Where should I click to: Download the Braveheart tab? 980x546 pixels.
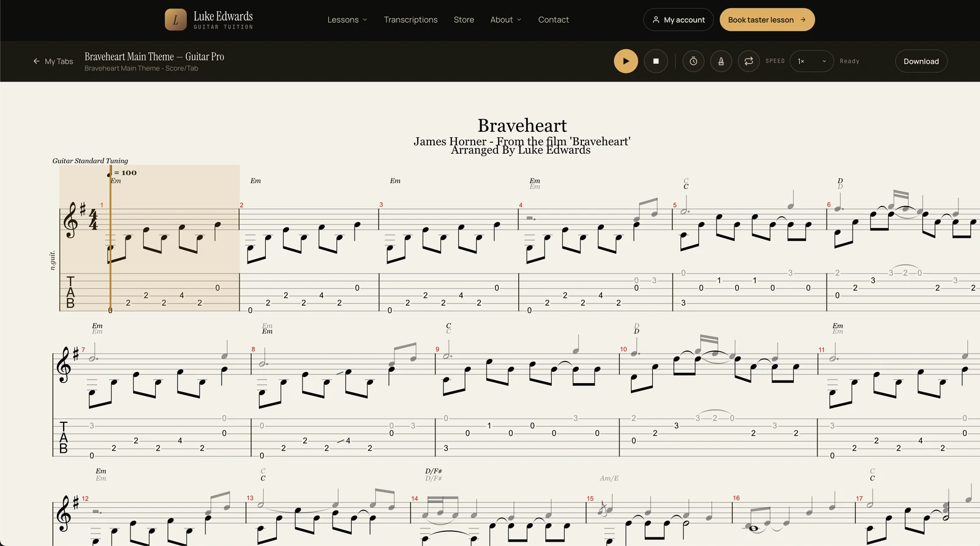921,61
